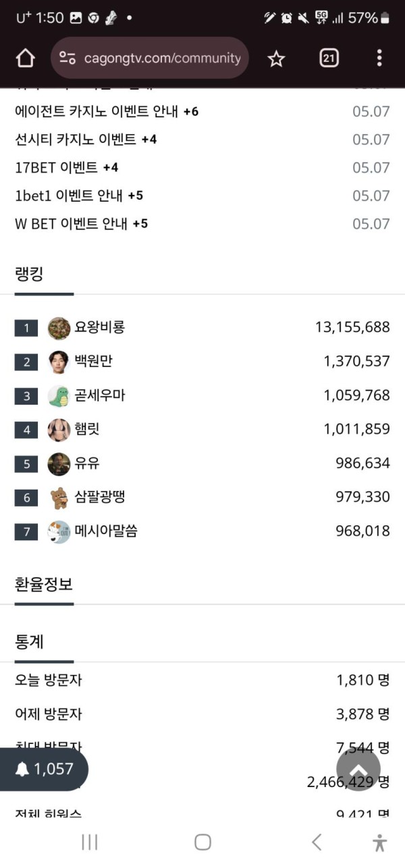Tap the Chrome home icon
The width and height of the screenshot is (405, 868).
point(25,59)
